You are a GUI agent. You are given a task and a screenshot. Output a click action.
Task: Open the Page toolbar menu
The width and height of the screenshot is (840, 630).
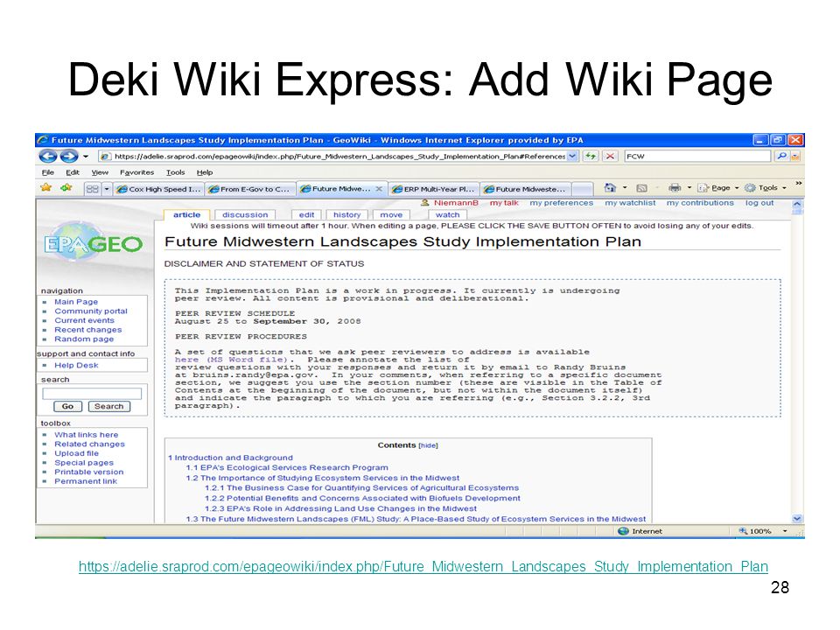click(717, 187)
